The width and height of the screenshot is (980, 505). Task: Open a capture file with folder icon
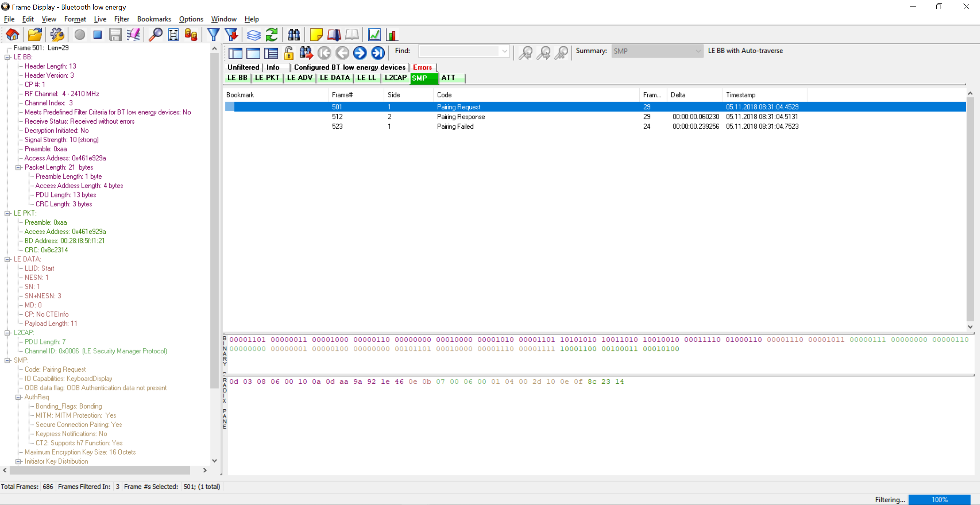coord(35,35)
